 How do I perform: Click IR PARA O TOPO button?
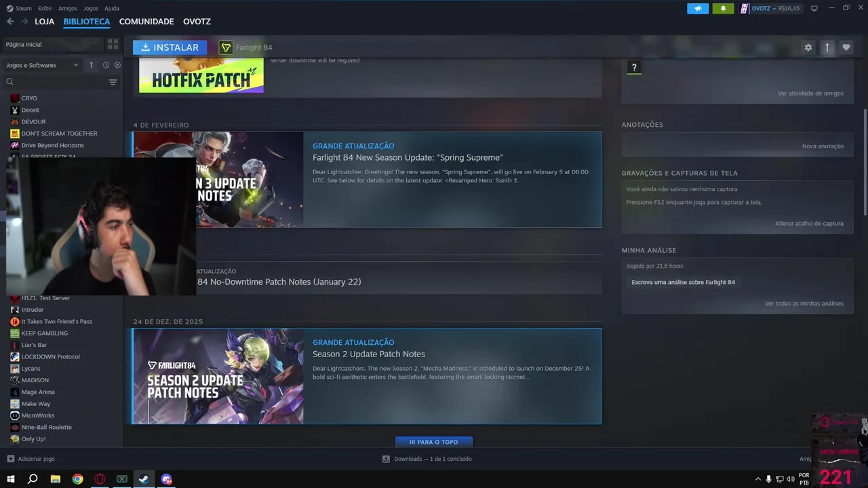click(x=433, y=442)
